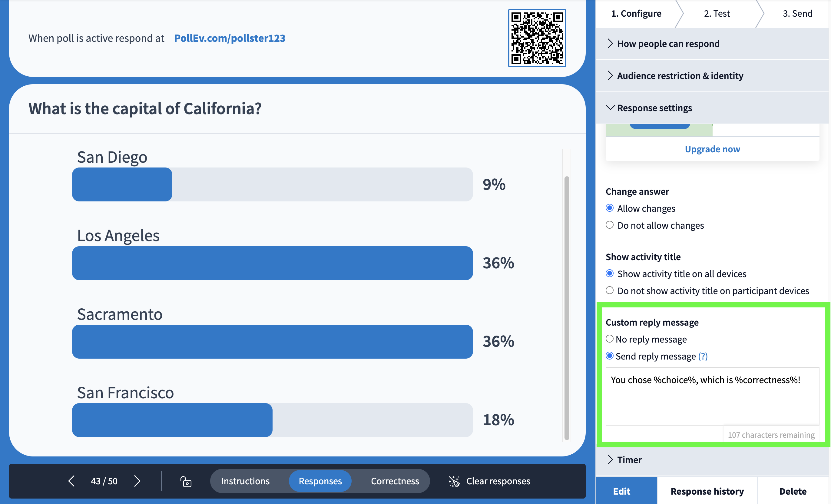Click '107 characters remaining' text
The width and height of the screenshot is (831, 504).
click(771, 435)
